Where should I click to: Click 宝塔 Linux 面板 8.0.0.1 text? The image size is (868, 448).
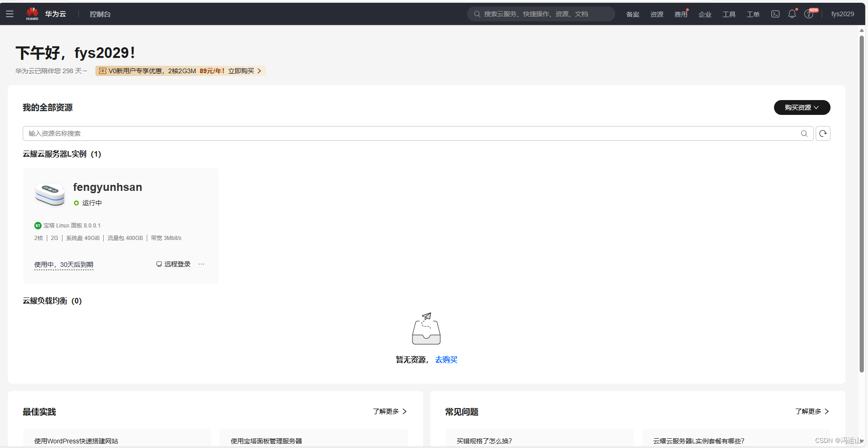pyautogui.click(x=72, y=226)
